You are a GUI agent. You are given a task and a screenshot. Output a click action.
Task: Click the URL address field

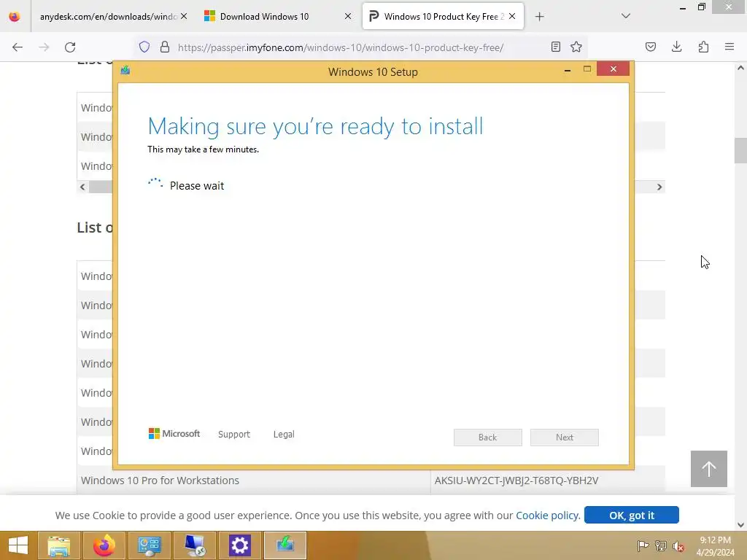[x=341, y=47]
